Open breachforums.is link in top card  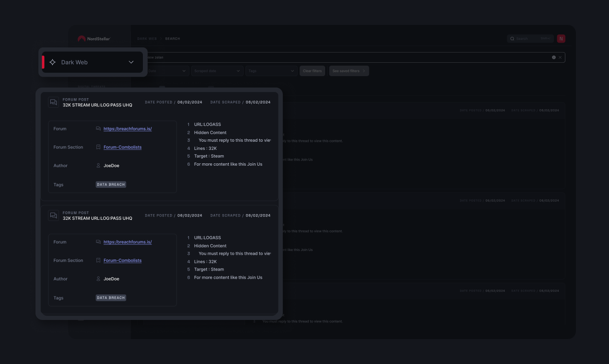click(x=128, y=129)
